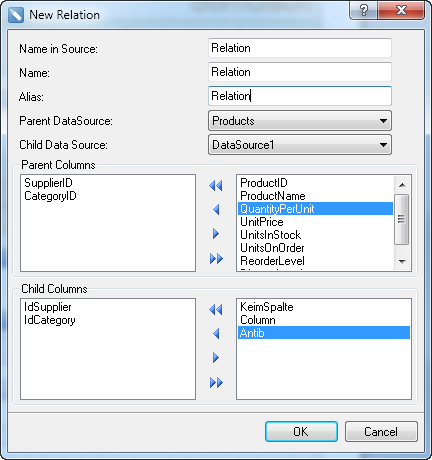Click the scroll down arrow in parent columns list
This screenshot has width=432, height=460.
[402, 262]
